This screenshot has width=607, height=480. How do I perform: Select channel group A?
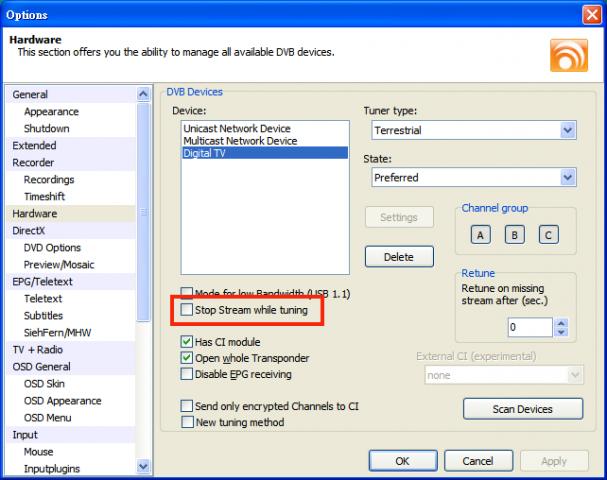point(481,235)
